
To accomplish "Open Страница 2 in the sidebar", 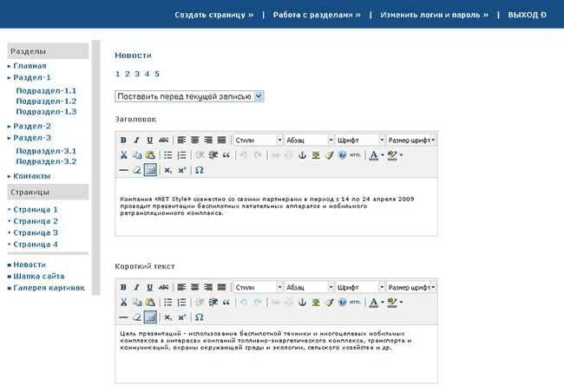I will point(36,221).
